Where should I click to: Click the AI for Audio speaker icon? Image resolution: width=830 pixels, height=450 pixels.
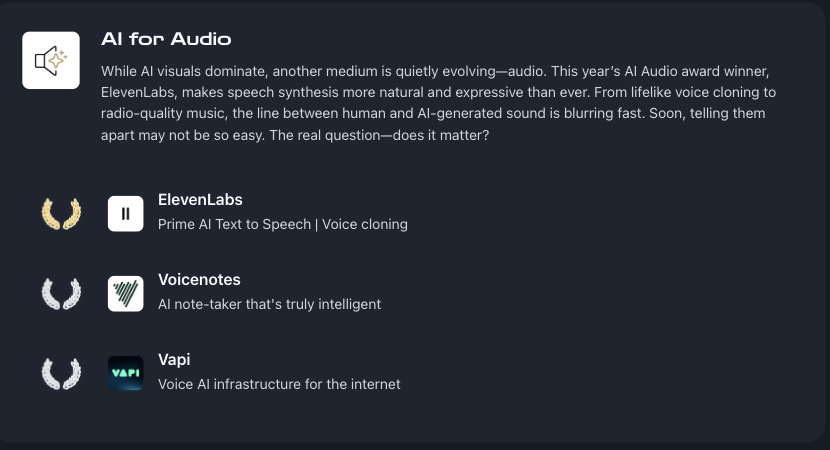coord(51,60)
